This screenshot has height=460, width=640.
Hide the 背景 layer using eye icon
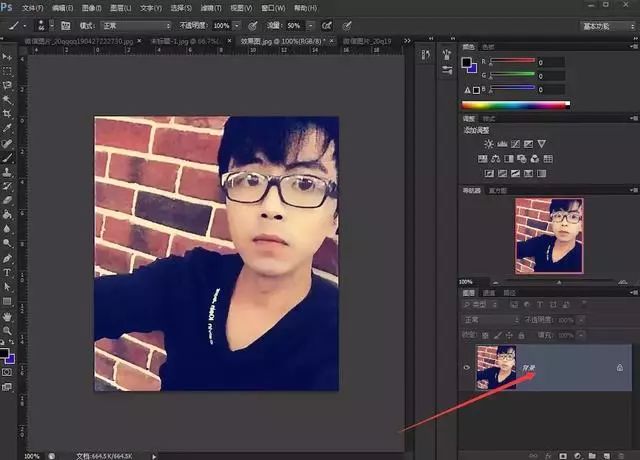coord(467,367)
